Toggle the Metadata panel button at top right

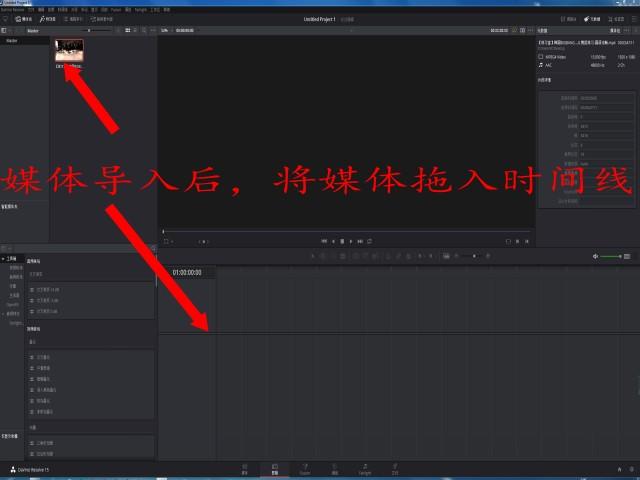(592, 19)
